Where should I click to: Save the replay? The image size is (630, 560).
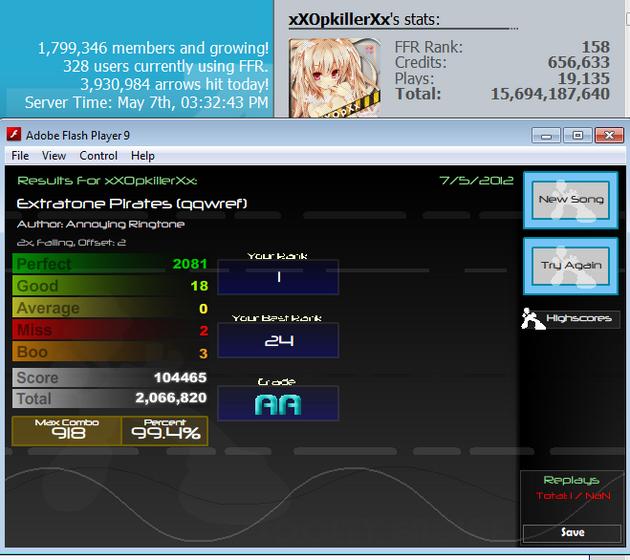pyautogui.click(x=572, y=533)
